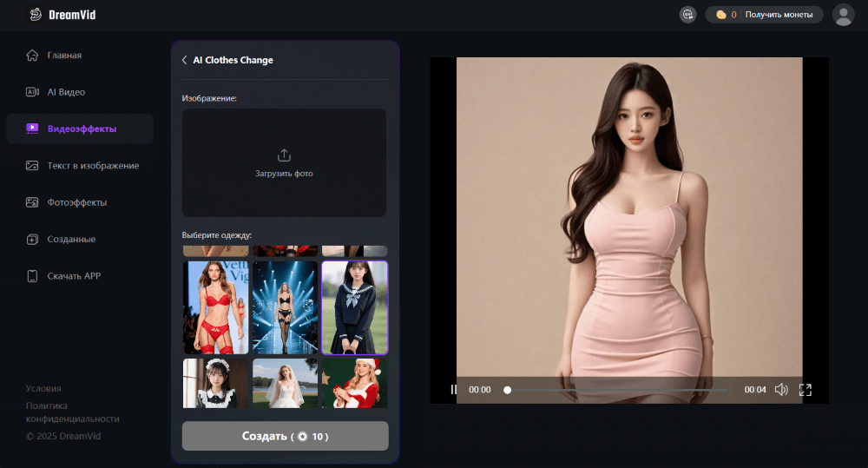Click the video progress slider
This screenshot has width=868, height=468.
(x=616, y=390)
